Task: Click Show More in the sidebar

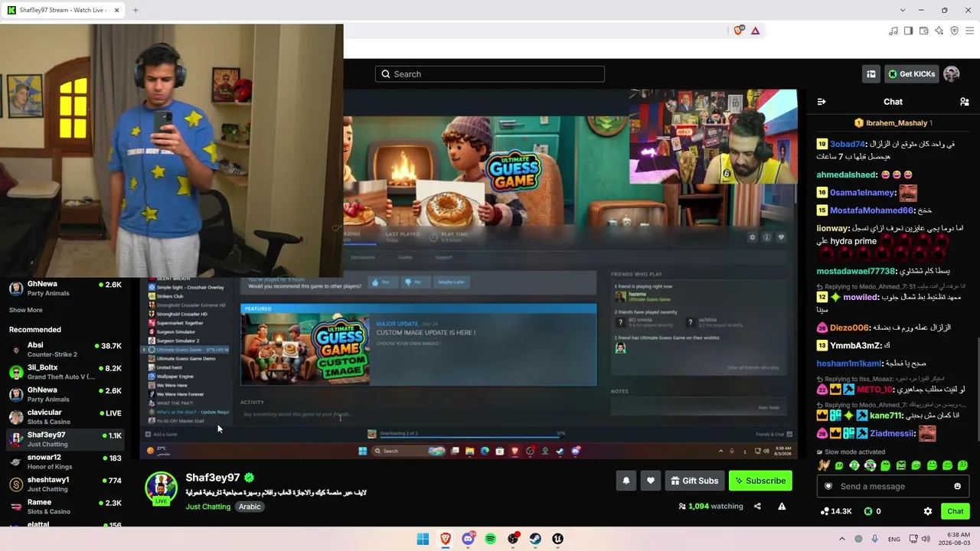Action: (x=26, y=310)
